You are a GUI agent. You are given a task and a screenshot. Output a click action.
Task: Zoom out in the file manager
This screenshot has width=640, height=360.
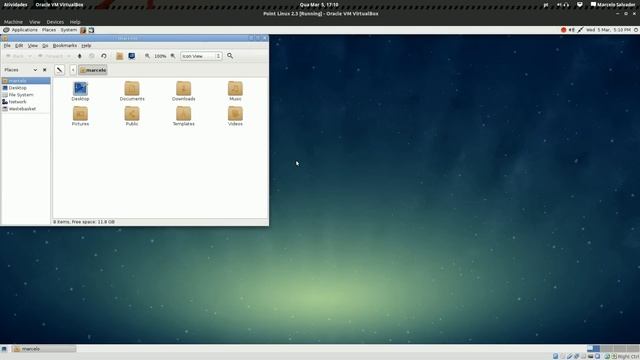147,56
